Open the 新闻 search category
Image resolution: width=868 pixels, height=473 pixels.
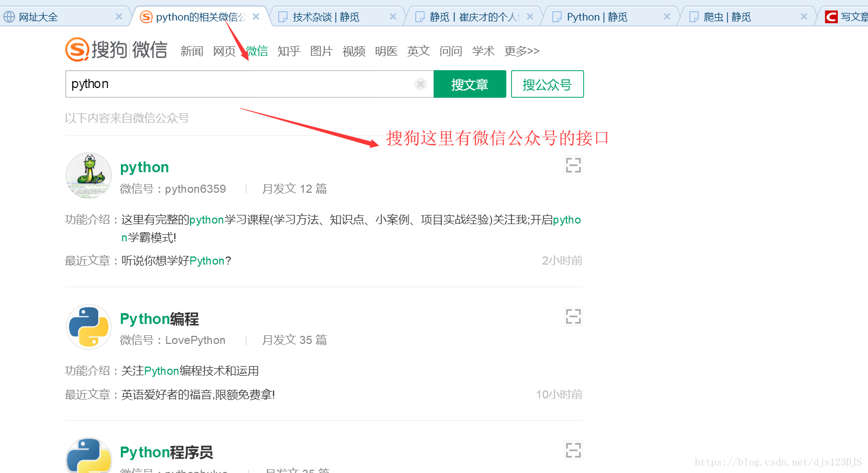(x=192, y=51)
